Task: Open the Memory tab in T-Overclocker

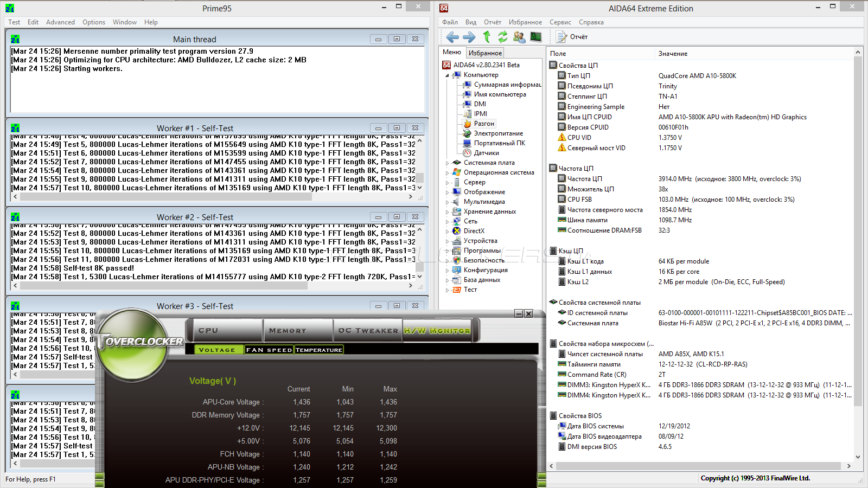Action: (x=297, y=330)
